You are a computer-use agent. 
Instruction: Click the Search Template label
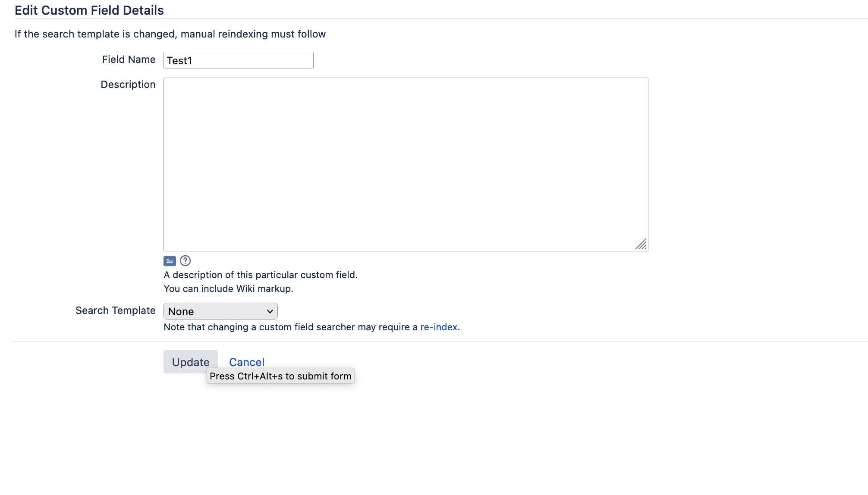(115, 310)
